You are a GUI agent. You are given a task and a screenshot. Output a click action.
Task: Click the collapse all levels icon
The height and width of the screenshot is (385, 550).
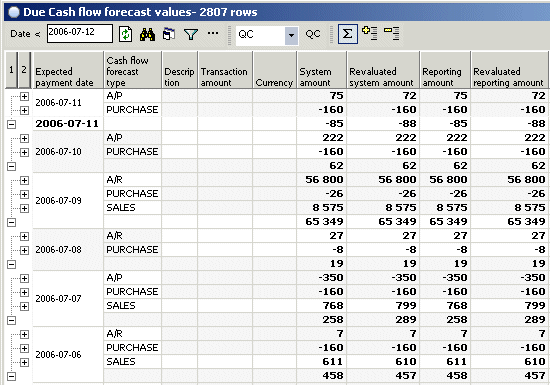click(391, 33)
